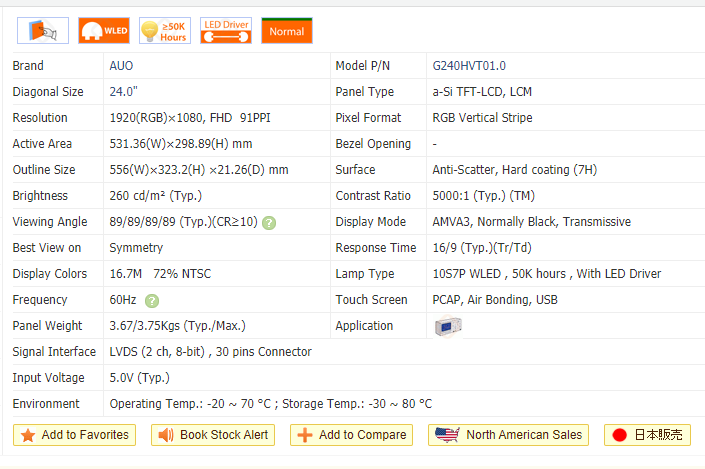
Task: Click the AUO brand value
Action: [x=121, y=66]
